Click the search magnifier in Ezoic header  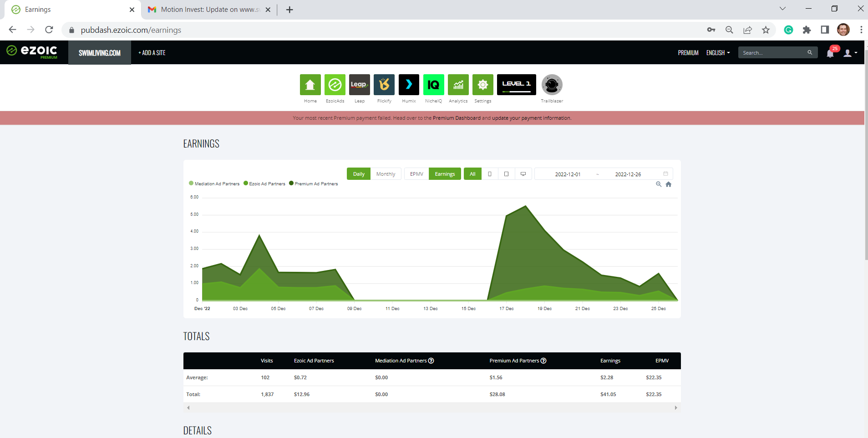(810, 53)
